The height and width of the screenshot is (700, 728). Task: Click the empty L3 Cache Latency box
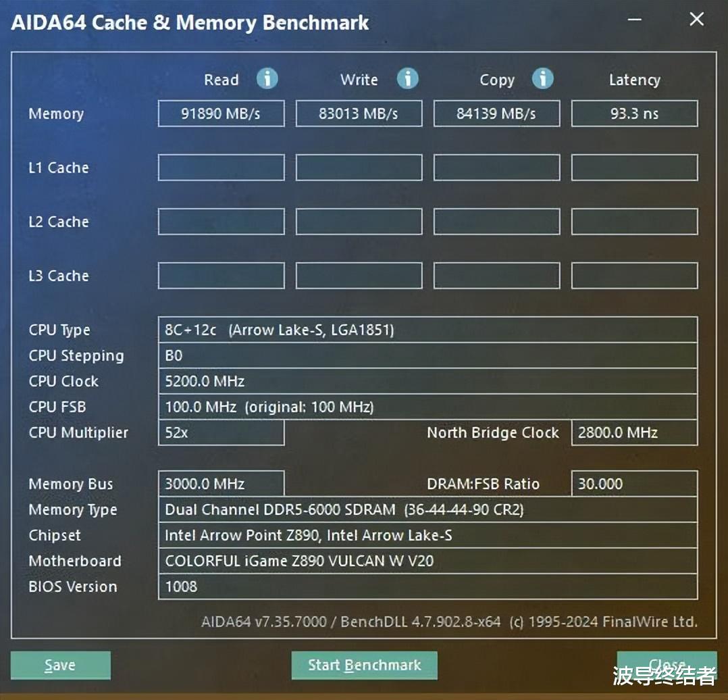635,276
